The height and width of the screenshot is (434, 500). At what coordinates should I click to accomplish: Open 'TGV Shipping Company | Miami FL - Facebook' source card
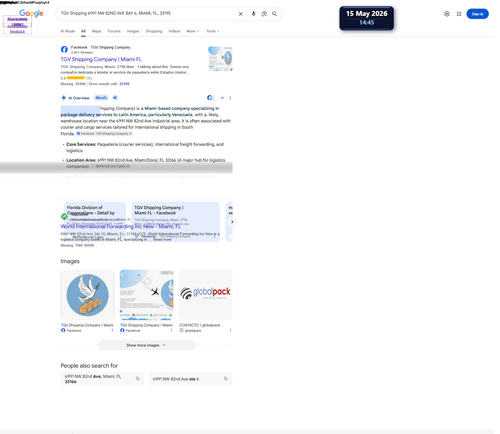tap(176, 221)
